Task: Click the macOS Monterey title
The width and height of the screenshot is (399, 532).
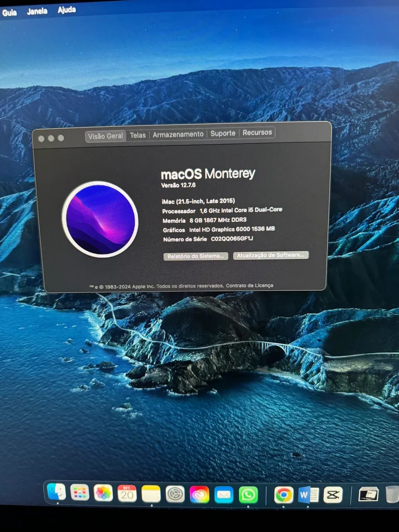Action: point(208,174)
